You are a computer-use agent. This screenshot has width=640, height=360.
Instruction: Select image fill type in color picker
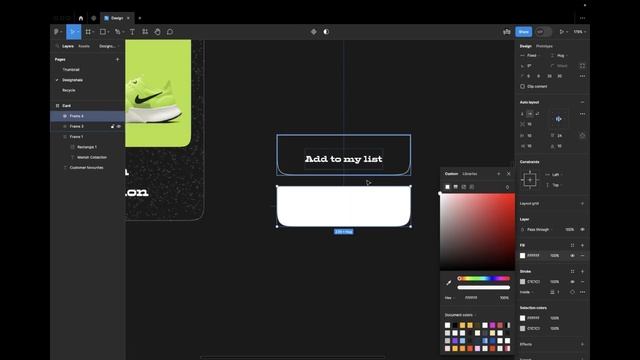coord(464,187)
